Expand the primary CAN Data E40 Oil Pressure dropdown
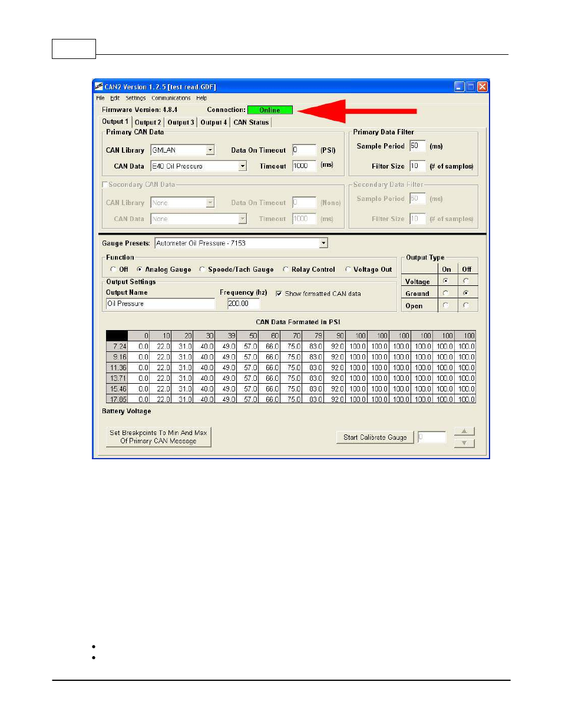The image size is (562, 728). pyautogui.click(x=242, y=166)
